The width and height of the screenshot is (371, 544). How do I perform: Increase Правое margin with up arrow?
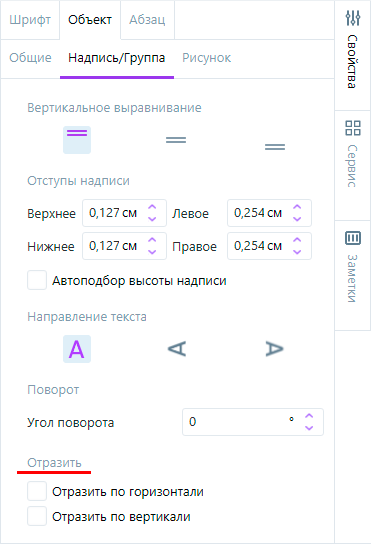[x=297, y=240]
